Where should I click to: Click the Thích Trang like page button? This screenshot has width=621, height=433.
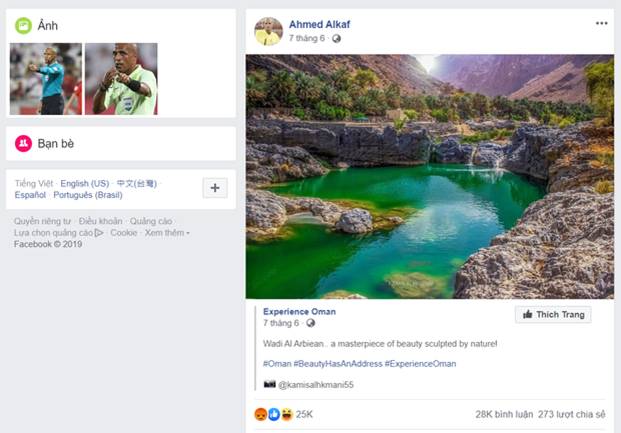coord(553,315)
